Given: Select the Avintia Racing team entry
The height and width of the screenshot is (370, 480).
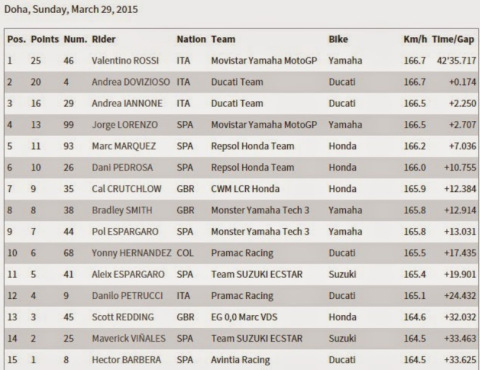Looking at the screenshot, I should point(240,360).
